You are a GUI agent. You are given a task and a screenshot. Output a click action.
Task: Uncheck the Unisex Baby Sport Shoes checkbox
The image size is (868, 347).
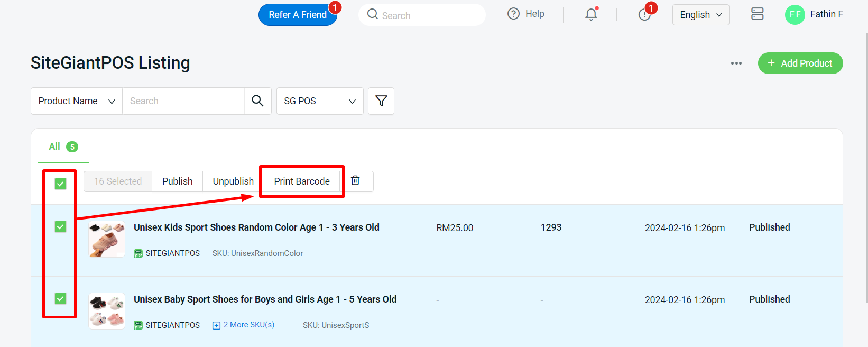coord(61,299)
